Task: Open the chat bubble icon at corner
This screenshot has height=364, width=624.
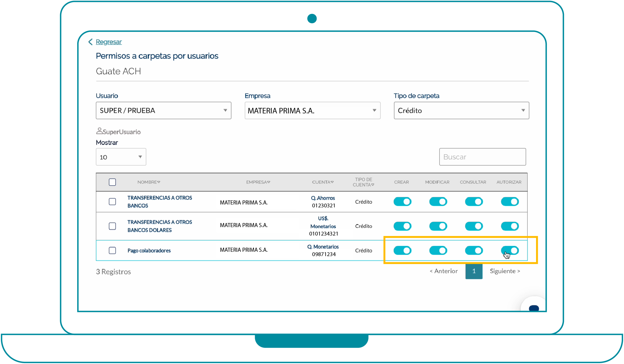Action: click(x=533, y=308)
